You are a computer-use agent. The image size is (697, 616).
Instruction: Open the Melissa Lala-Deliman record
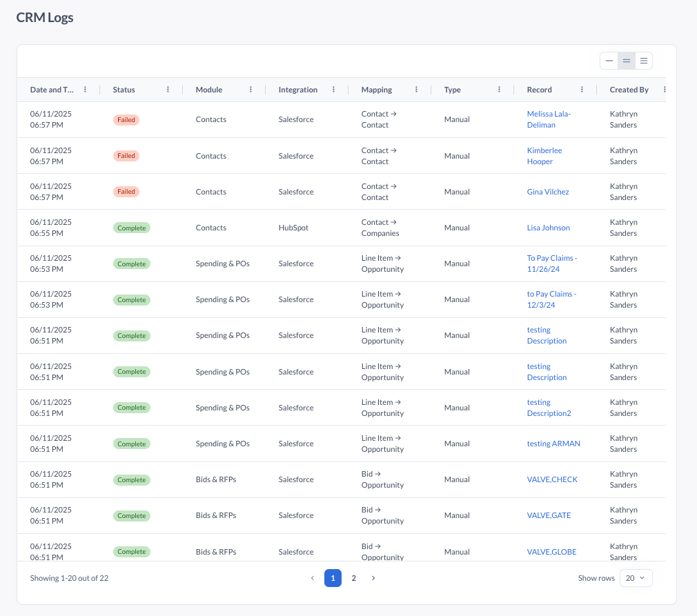[549, 119]
